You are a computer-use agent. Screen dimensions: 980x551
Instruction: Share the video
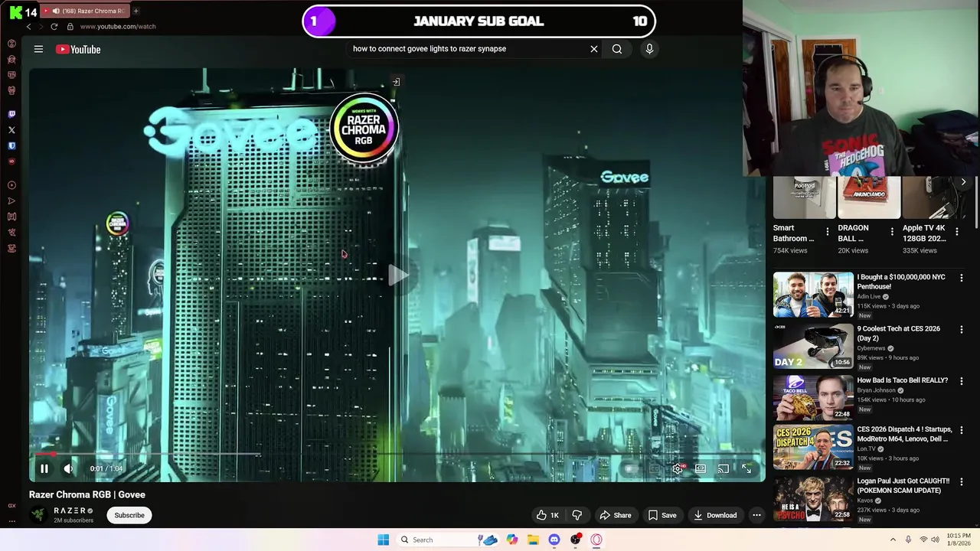pyautogui.click(x=616, y=515)
